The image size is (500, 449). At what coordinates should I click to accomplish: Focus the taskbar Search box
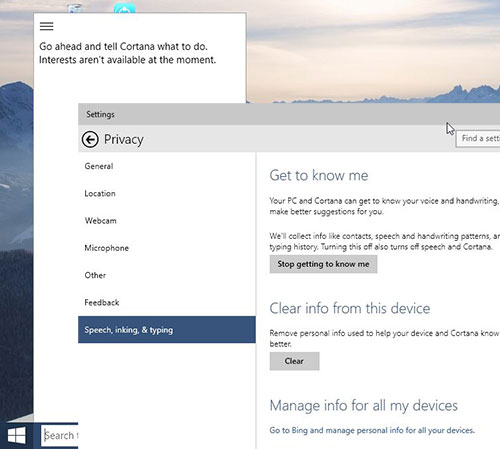tap(60, 435)
